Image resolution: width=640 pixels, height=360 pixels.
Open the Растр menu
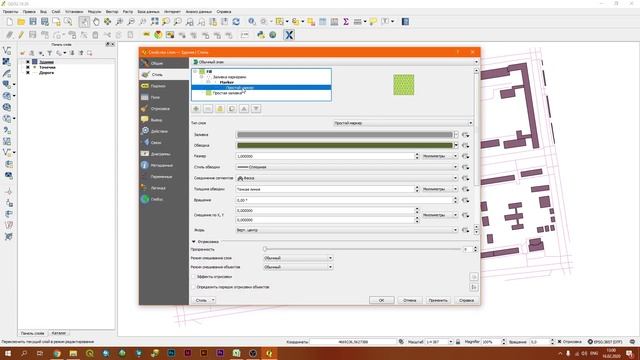pyautogui.click(x=128, y=11)
